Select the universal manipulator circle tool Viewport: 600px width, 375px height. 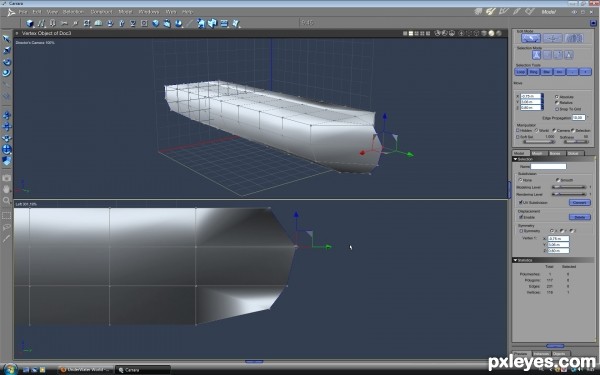coord(7,149)
